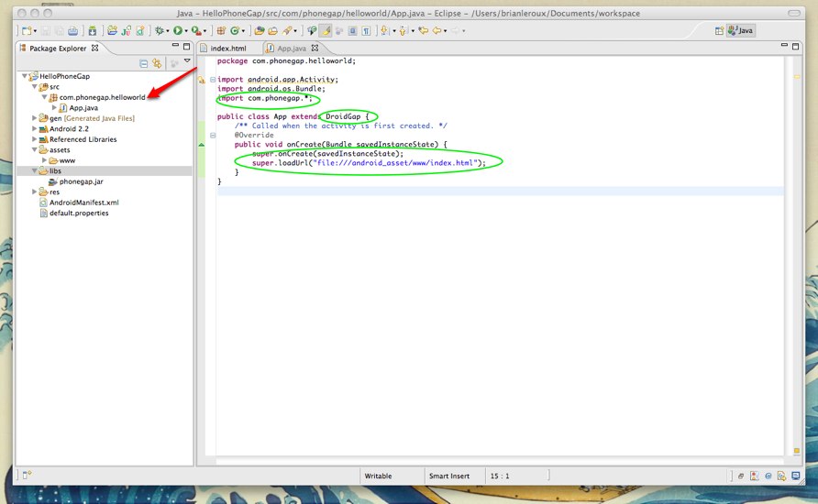Collapse the assets folder node
The height and width of the screenshot is (504, 818).
[35, 149]
